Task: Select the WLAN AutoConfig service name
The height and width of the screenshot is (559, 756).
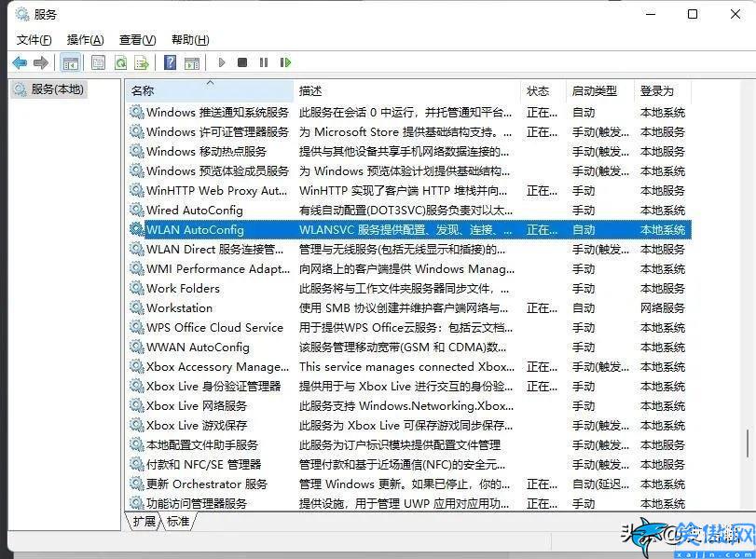Action: click(195, 230)
